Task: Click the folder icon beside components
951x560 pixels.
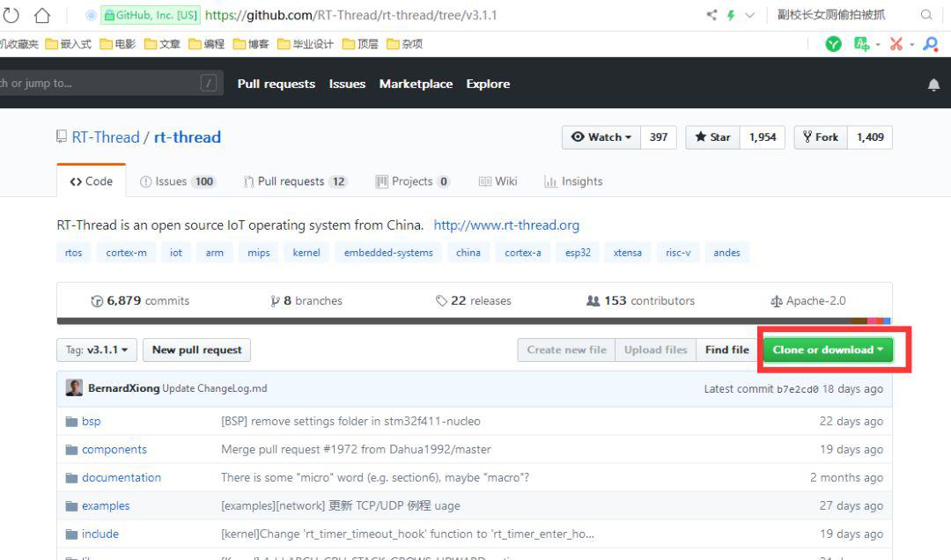Action: [71, 450]
